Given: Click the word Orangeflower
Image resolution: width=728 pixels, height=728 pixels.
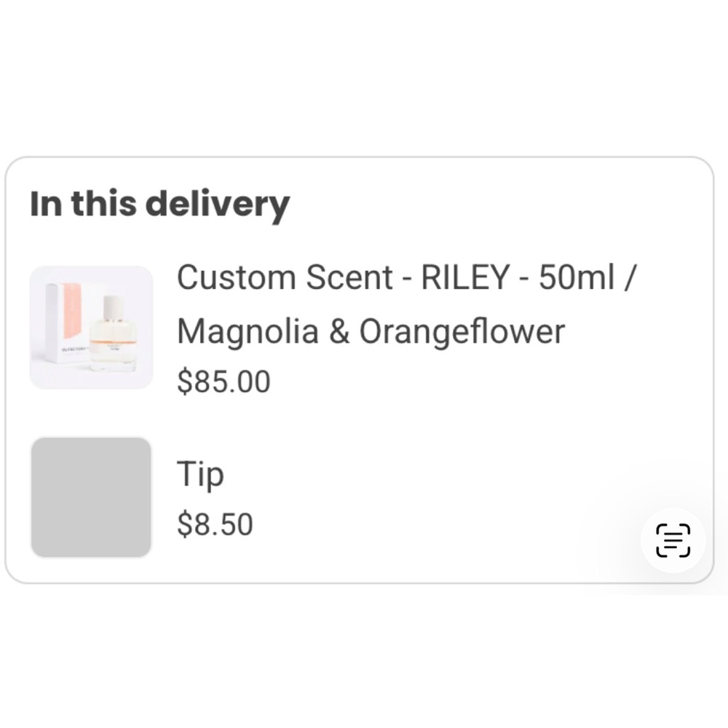Looking at the screenshot, I should tap(462, 331).
